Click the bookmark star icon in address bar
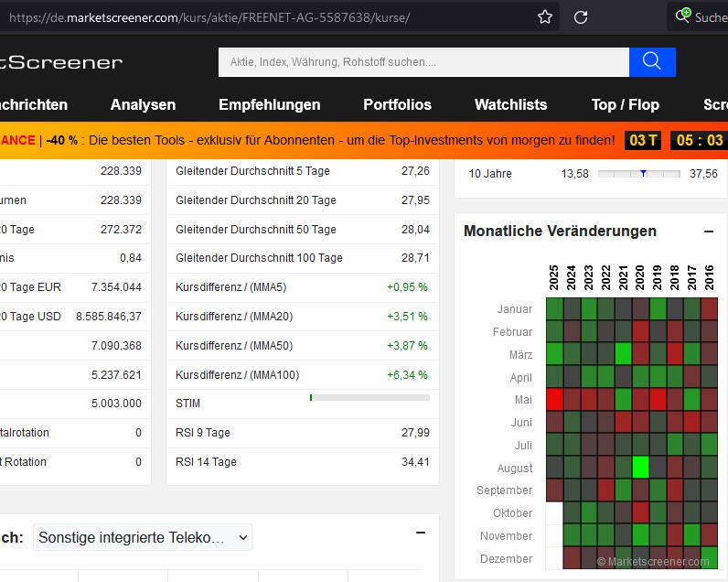This screenshot has width=728, height=582. coord(545,17)
